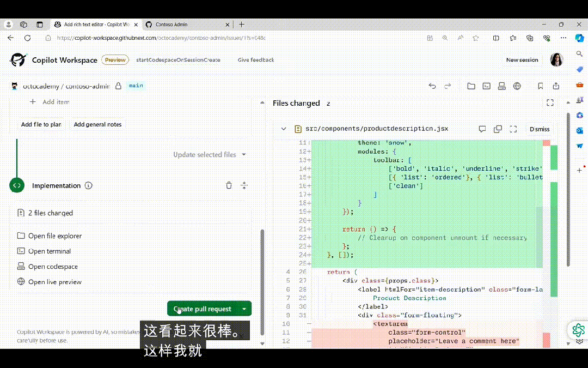The width and height of the screenshot is (588, 368).
Task: Open live preview globe icon in the toolbar
Action: [x=517, y=86]
